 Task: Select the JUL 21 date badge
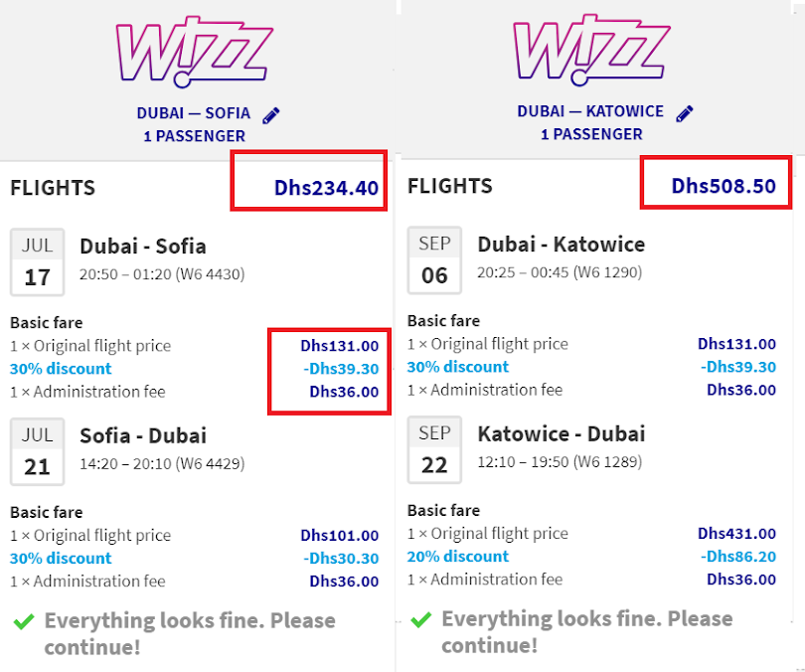pos(37,451)
